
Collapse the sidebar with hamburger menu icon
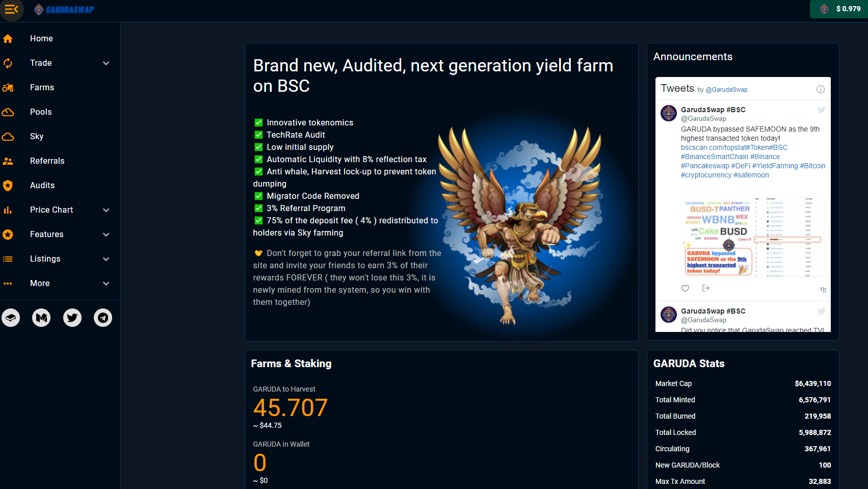pyautogui.click(x=12, y=9)
